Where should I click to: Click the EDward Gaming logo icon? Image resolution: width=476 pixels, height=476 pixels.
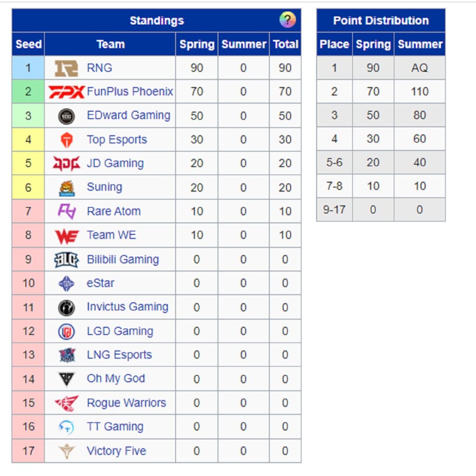coord(66,116)
